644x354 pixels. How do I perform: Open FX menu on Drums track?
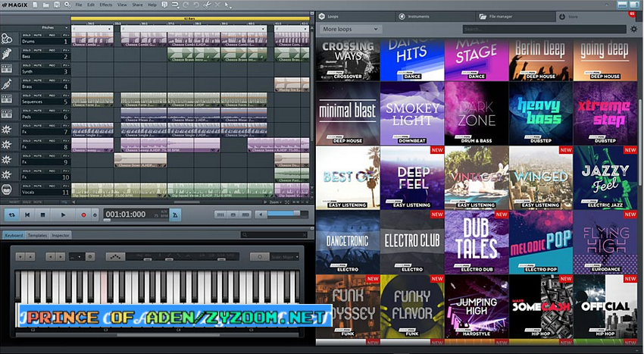click(66, 36)
